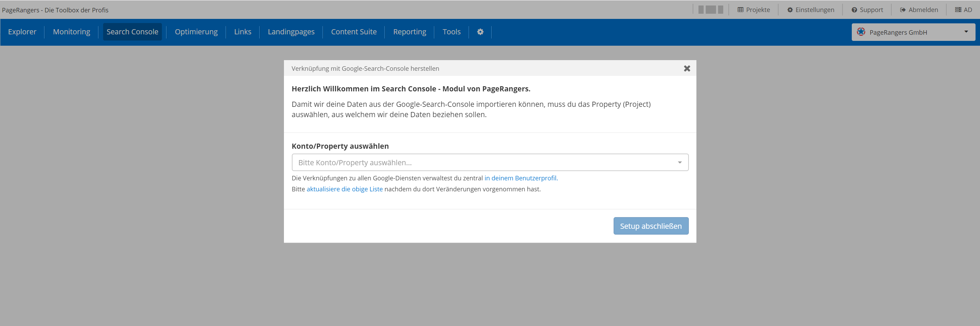
Task: Click the dialog title 'Verknüpfung mit Google-Search-Console herstellen'
Action: click(365, 68)
